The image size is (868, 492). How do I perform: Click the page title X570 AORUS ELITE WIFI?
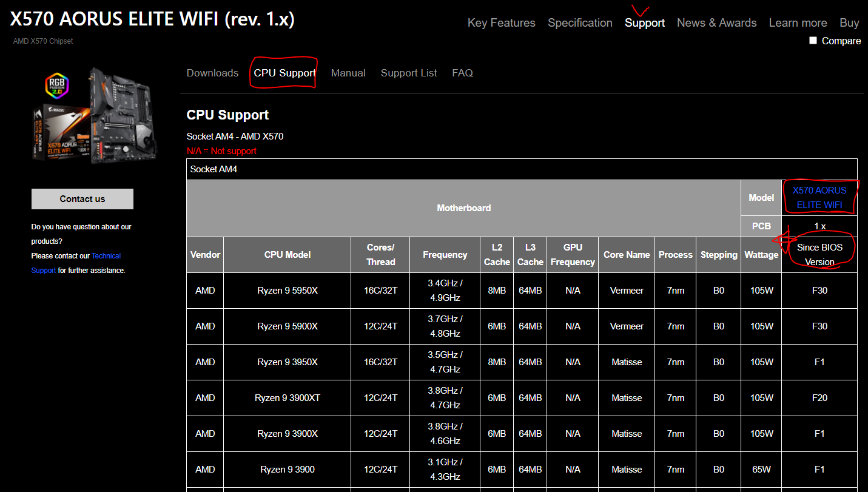point(152,19)
